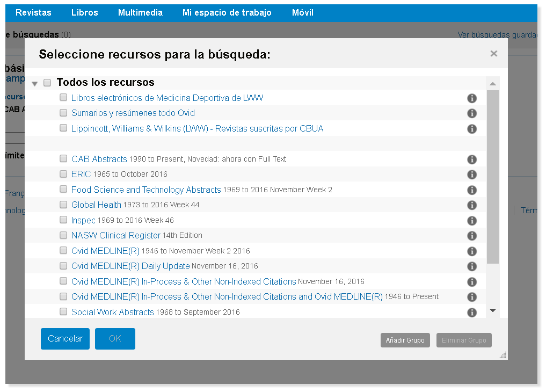
Task: Switch to Multimedia tab
Action: pyautogui.click(x=140, y=12)
